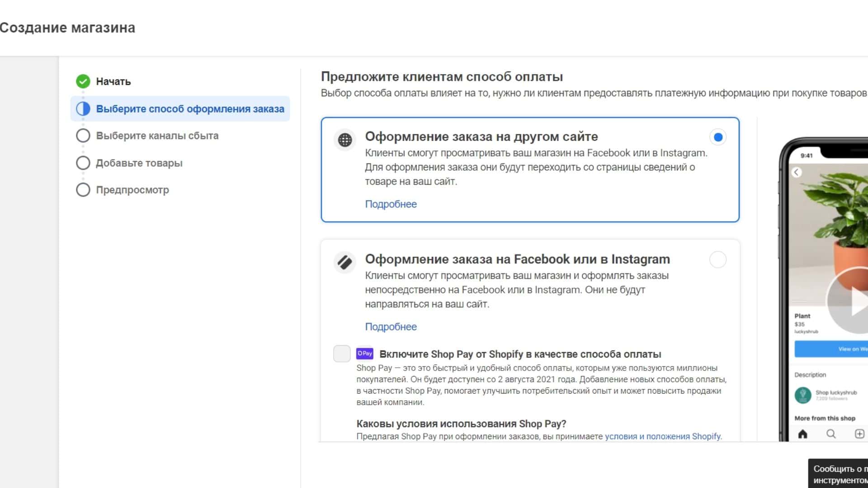Click heading Оформление заказа на другом сайте

click(x=481, y=136)
